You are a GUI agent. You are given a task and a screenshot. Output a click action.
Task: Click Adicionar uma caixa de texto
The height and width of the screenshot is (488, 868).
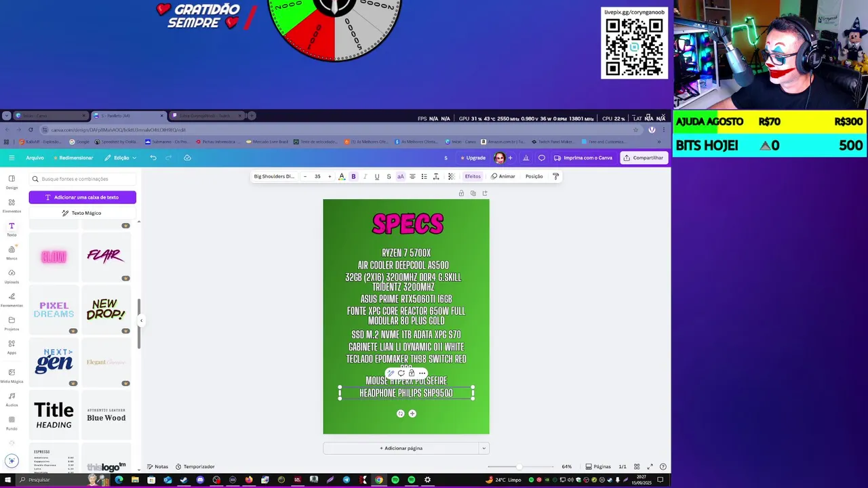pyautogui.click(x=82, y=197)
